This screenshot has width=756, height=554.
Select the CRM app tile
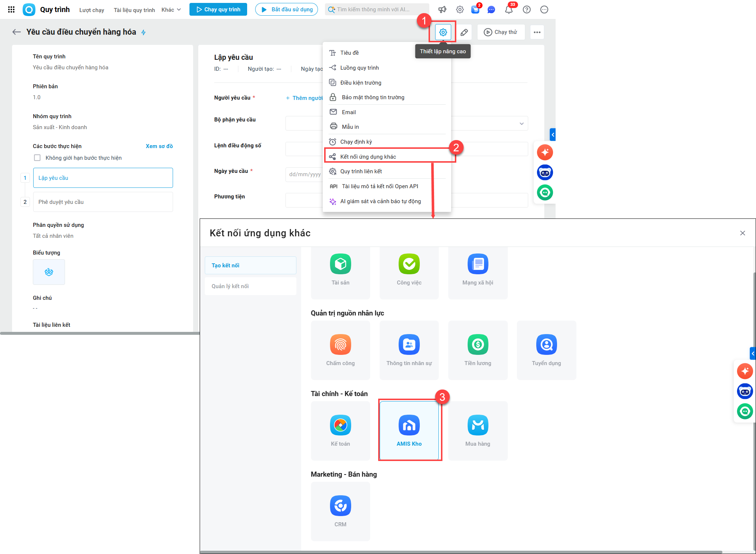[340, 511]
